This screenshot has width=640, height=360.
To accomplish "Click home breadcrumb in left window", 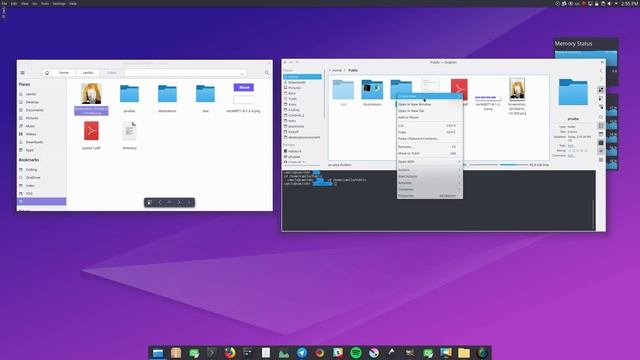I will click(x=64, y=73).
